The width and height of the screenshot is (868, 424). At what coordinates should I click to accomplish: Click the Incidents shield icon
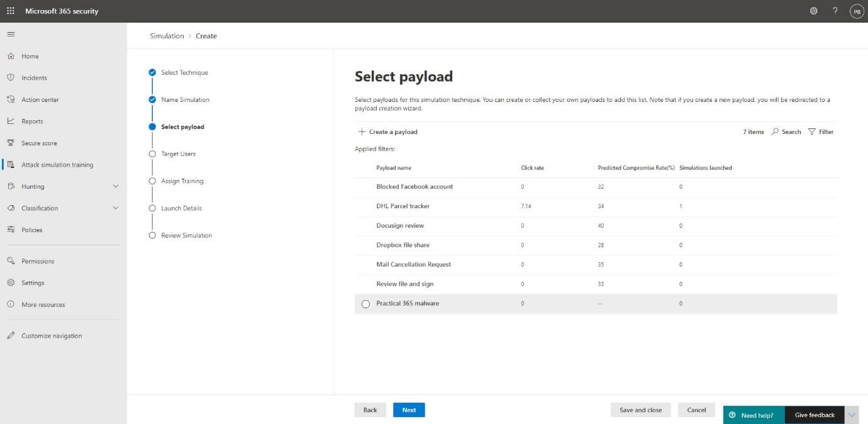(11, 77)
